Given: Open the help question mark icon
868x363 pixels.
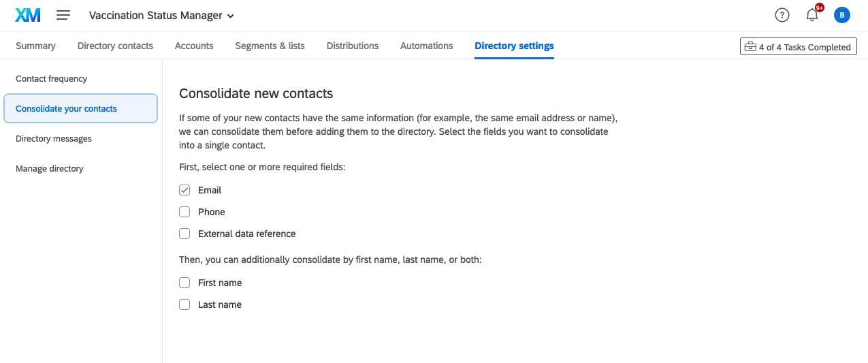Looking at the screenshot, I should coord(782,15).
